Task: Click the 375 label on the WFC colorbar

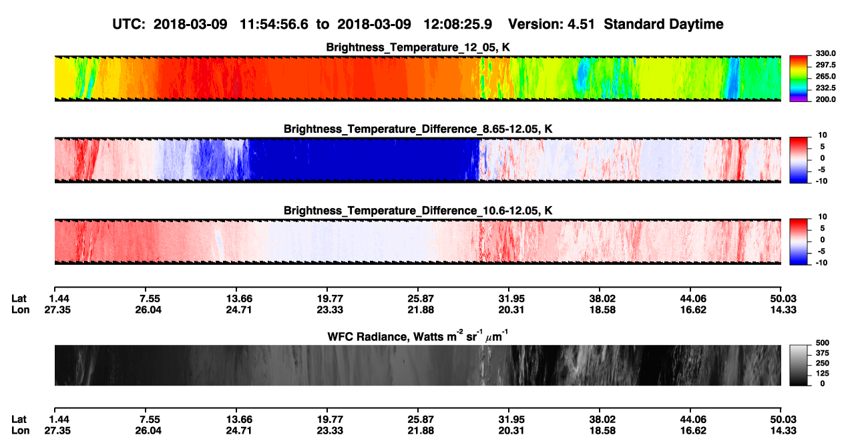Action: pos(822,353)
